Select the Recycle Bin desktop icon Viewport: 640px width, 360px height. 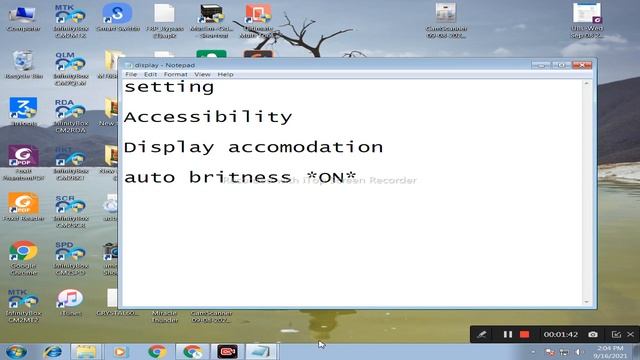point(23,64)
